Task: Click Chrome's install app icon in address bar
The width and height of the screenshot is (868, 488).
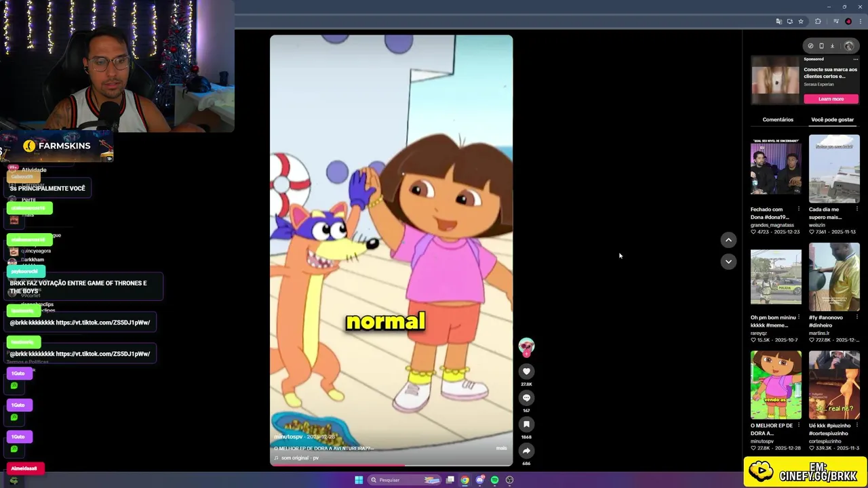Action: pyautogui.click(x=790, y=21)
